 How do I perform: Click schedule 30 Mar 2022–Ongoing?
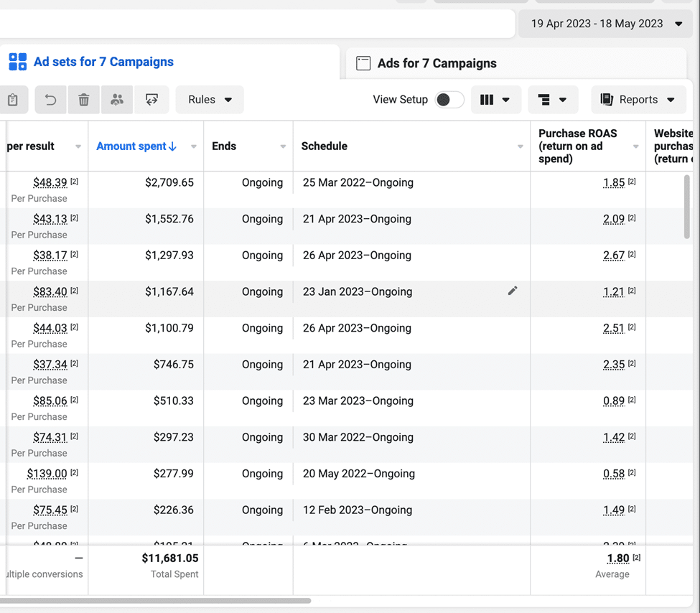coord(358,437)
